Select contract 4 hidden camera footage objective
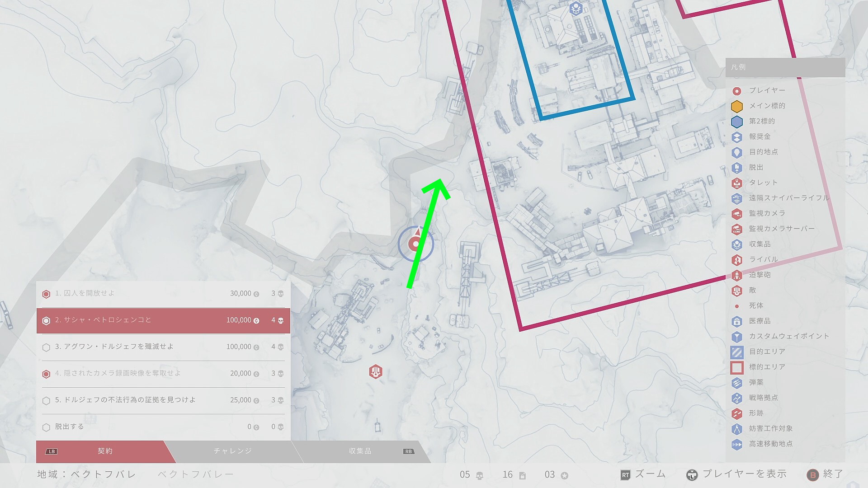Viewport: 868px width, 488px height. tap(163, 374)
